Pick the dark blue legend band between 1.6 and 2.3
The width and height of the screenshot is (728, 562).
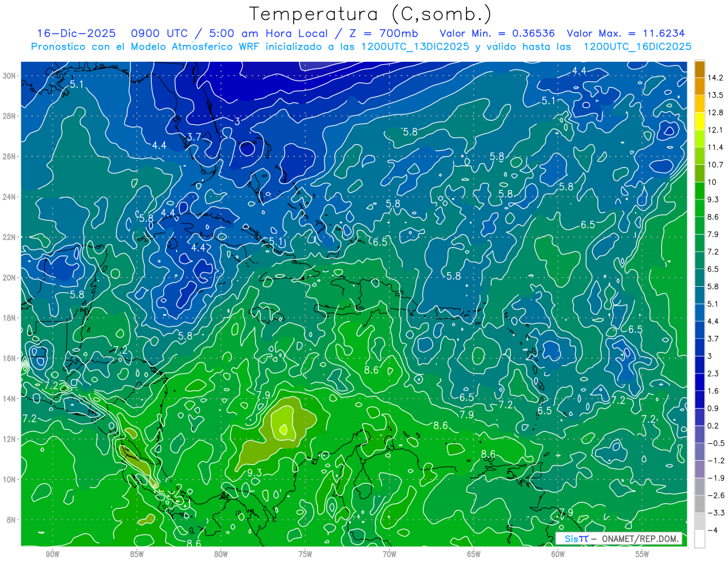[x=699, y=382]
